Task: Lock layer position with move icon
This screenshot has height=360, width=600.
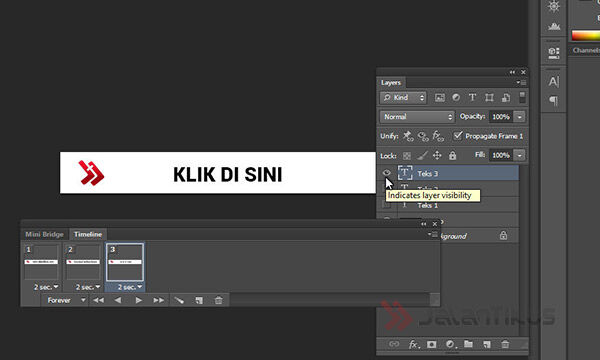Action: (437, 155)
